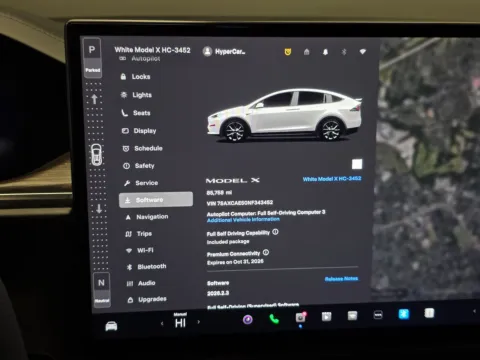The height and width of the screenshot is (360, 480).
Task: Tap the Wi-Fi signal icon in header
Action: click(363, 52)
